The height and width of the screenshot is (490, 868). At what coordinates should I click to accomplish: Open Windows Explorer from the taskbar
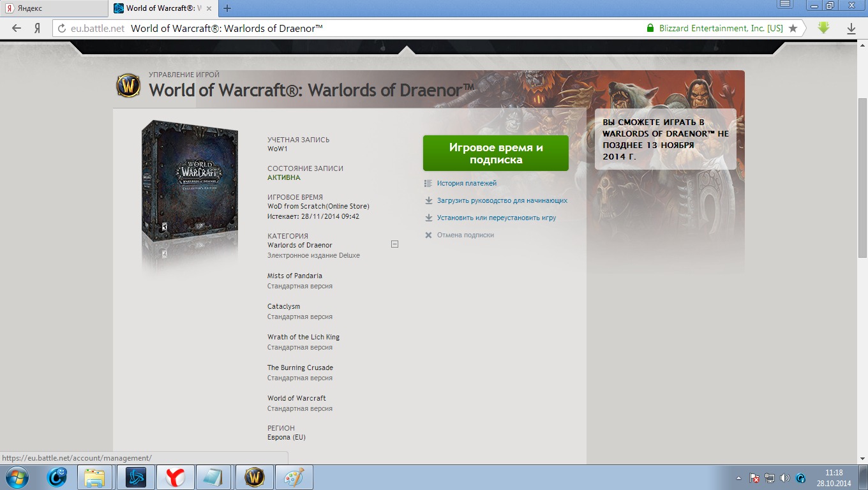[x=94, y=477]
